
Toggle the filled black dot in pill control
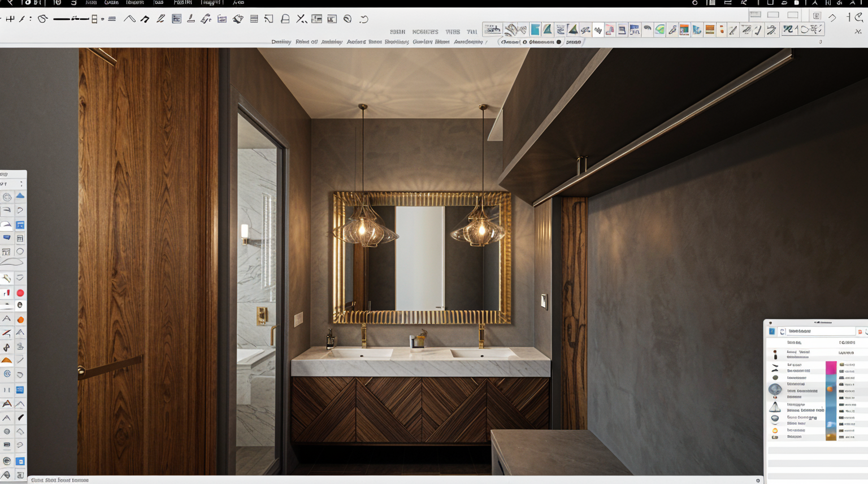tap(559, 42)
